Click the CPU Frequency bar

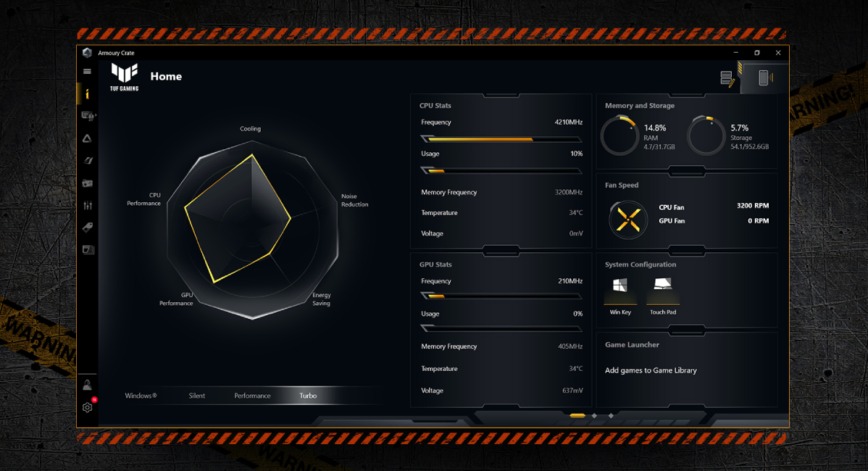pyautogui.click(x=501, y=139)
